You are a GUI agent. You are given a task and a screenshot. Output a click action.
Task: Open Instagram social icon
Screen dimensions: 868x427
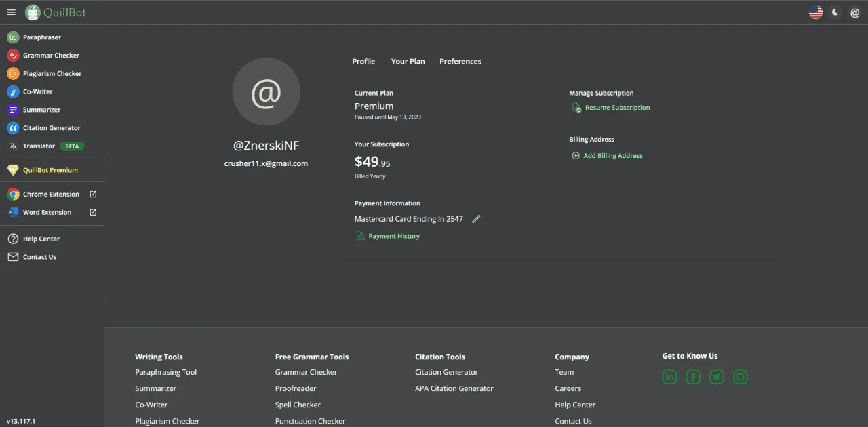pyautogui.click(x=741, y=378)
